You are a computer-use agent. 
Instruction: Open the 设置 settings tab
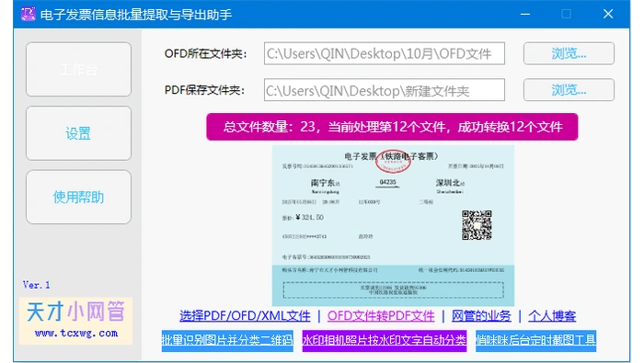78,133
